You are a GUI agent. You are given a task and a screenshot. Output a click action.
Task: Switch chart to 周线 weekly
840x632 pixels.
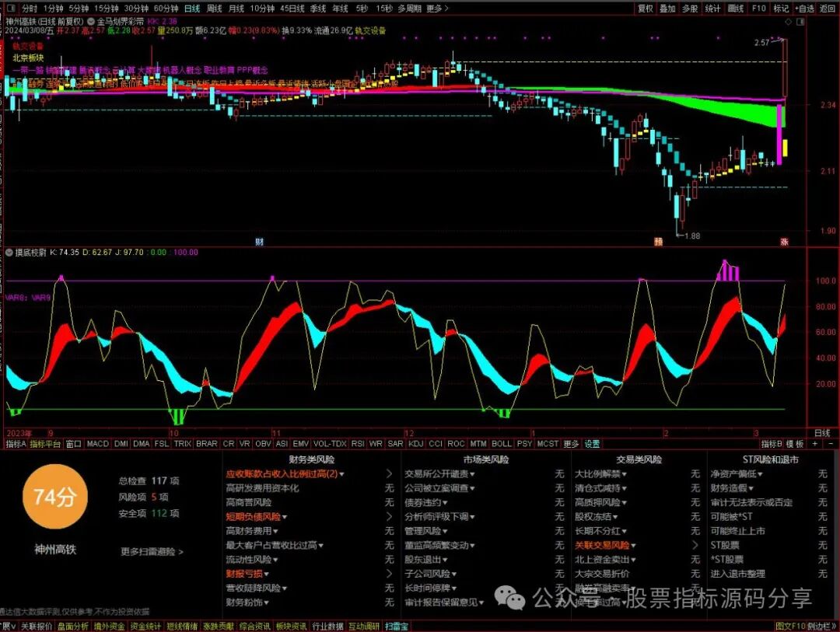point(215,8)
